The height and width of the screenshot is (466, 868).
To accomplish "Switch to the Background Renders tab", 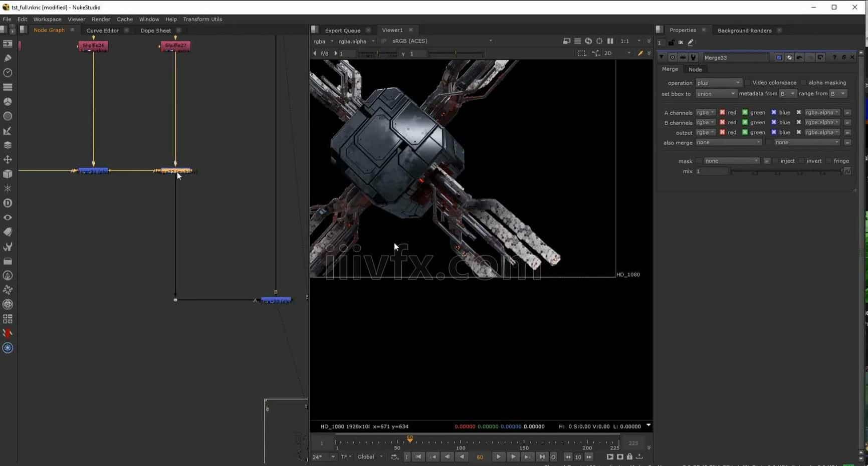I will (x=744, y=30).
